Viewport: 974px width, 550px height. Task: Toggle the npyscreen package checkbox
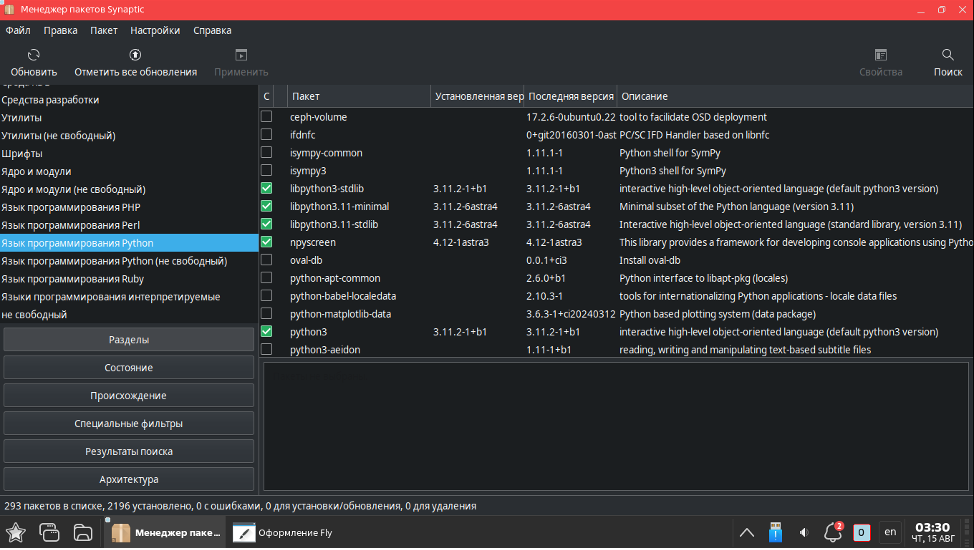click(x=266, y=242)
